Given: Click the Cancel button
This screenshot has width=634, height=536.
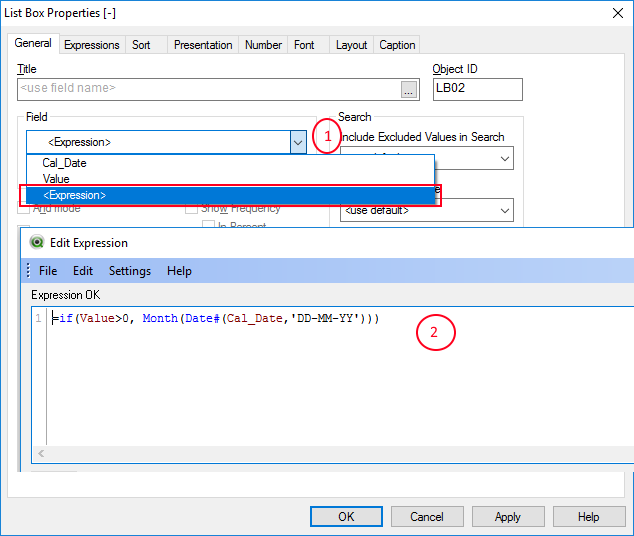Looking at the screenshot, I should pyautogui.click(x=427, y=517).
